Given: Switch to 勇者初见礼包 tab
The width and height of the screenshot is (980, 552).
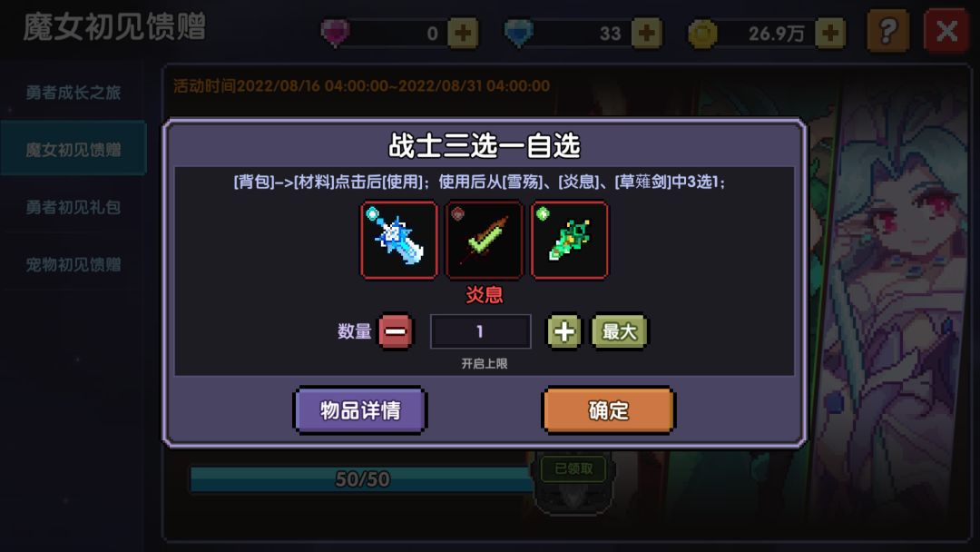Looking at the screenshot, I should [x=73, y=208].
